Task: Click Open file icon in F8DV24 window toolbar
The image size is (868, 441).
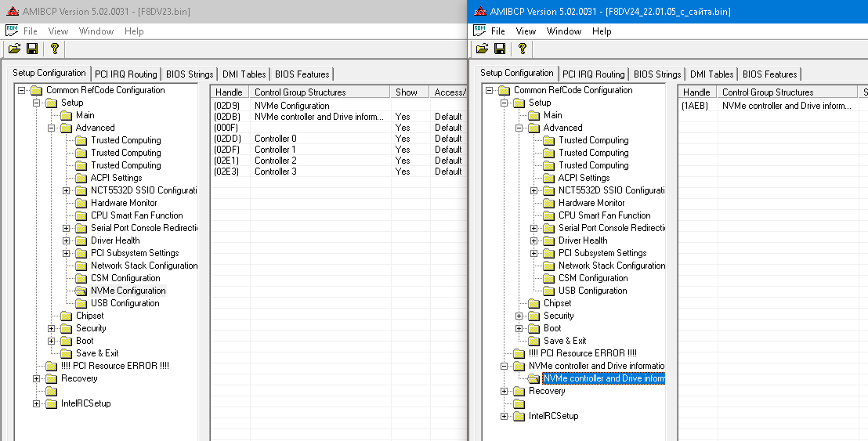Action: pyautogui.click(x=482, y=49)
